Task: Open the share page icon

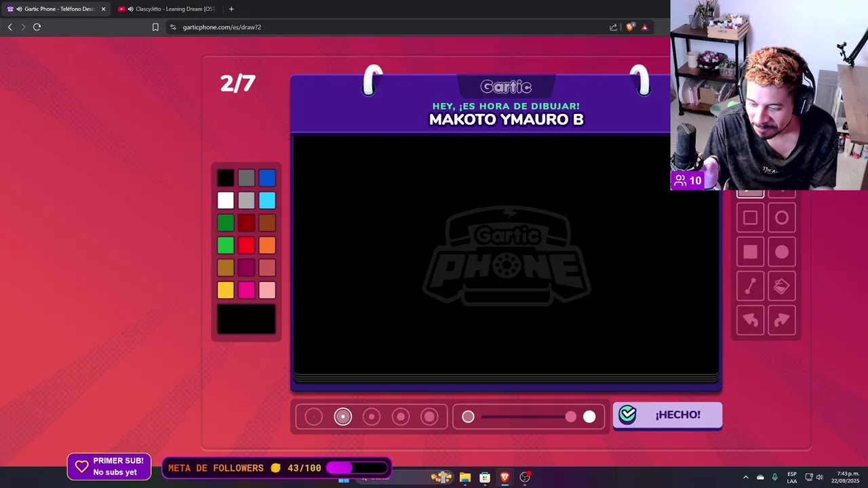Action: coord(613,27)
